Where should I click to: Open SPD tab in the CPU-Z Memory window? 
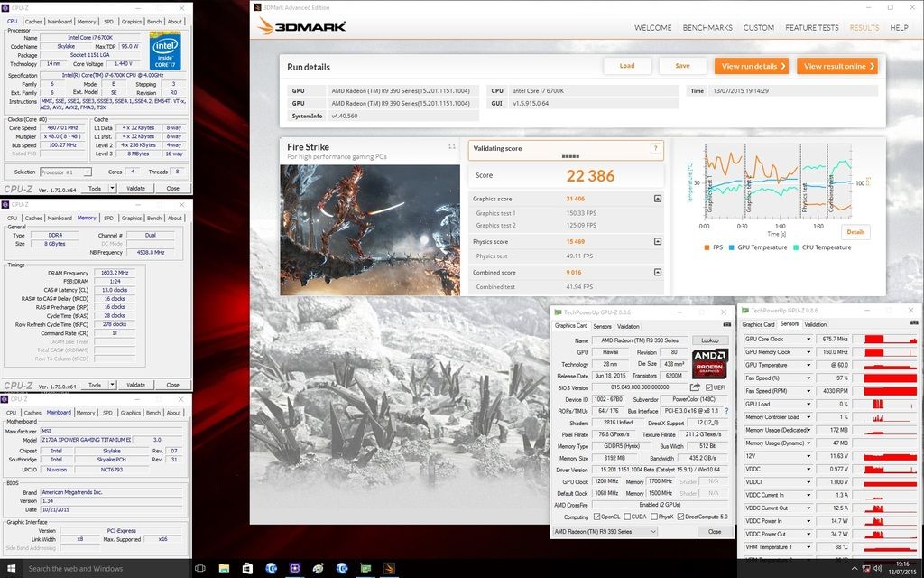108,219
